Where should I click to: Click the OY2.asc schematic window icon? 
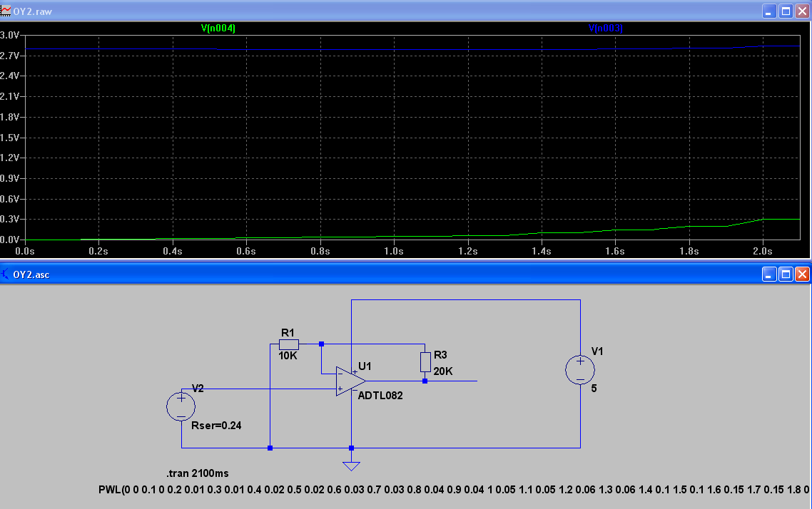[6, 274]
